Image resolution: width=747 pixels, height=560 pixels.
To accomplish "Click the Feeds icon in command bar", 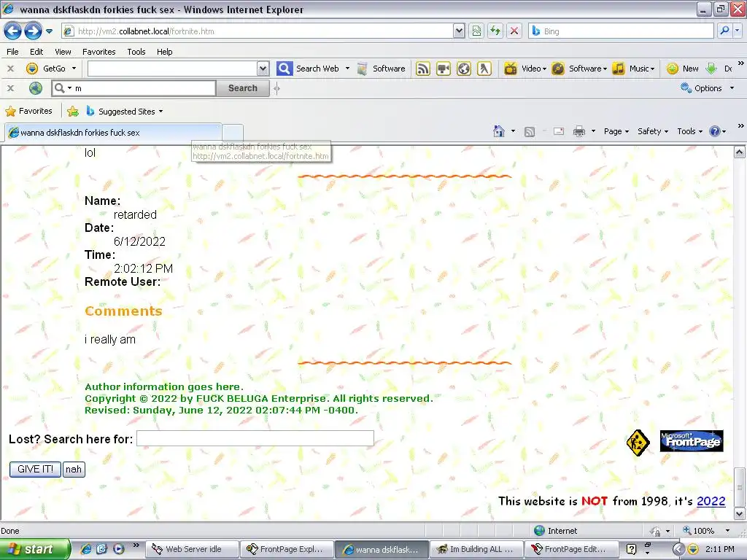I will pos(530,131).
